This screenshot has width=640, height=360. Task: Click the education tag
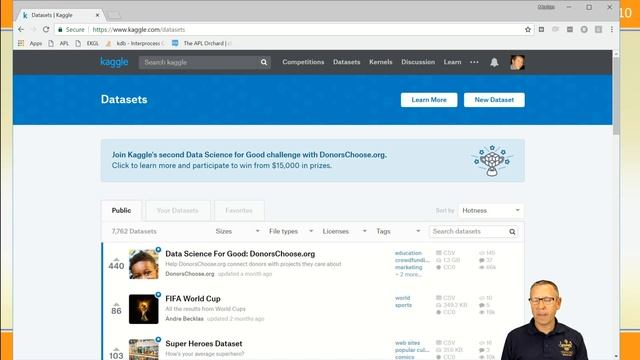pos(408,253)
